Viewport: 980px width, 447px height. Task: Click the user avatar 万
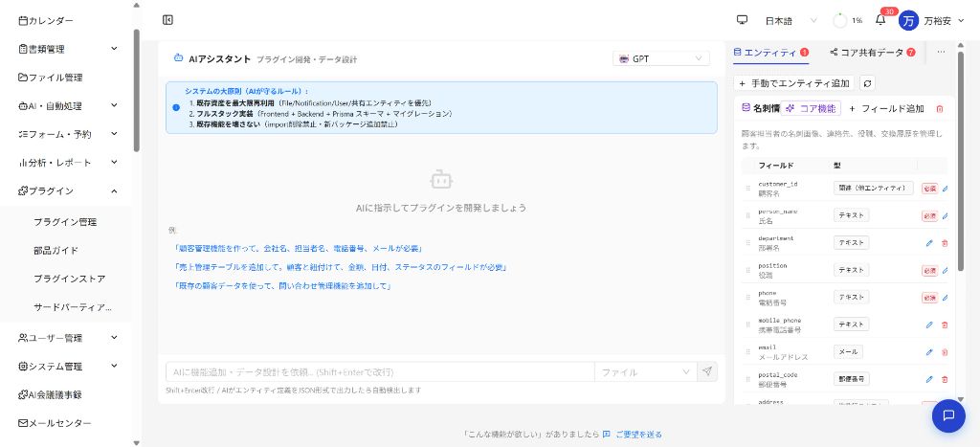(909, 21)
